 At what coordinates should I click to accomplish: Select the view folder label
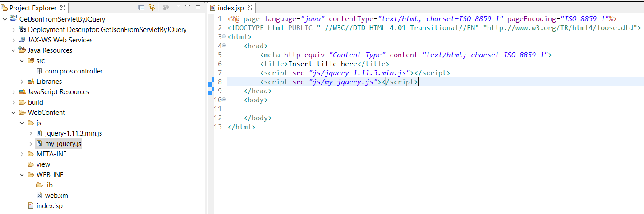click(43, 164)
